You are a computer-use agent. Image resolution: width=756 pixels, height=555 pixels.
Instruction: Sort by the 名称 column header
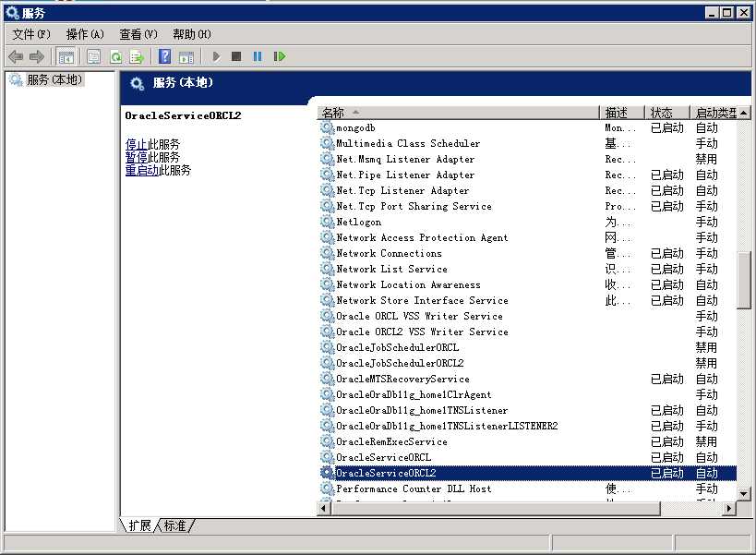coord(458,113)
